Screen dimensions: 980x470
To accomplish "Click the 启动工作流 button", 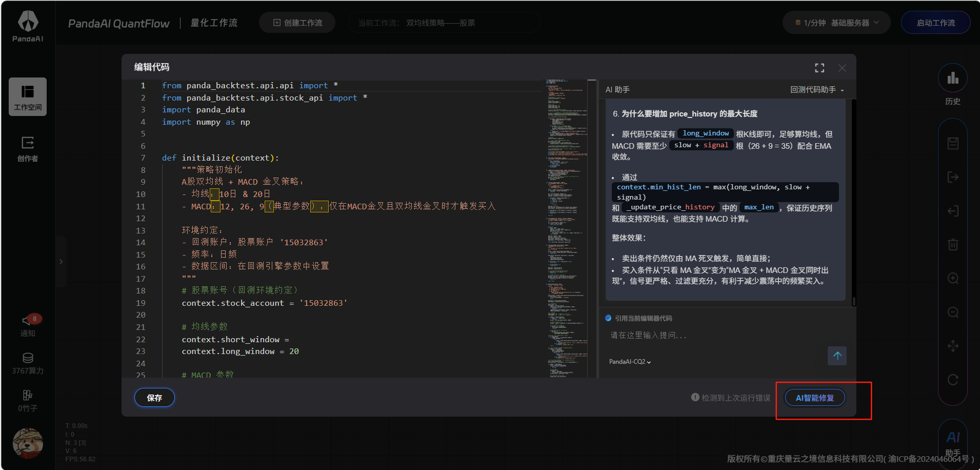I will pyautogui.click(x=935, y=23).
